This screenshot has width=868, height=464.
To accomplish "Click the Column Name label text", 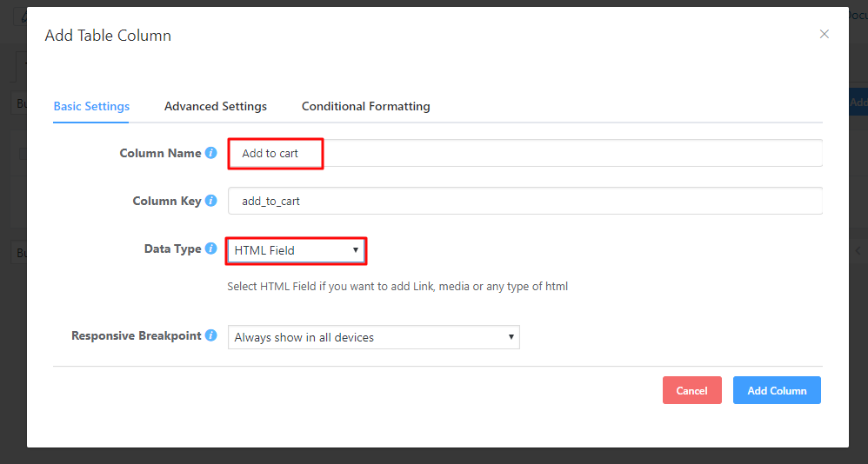I will (x=160, y=153).
